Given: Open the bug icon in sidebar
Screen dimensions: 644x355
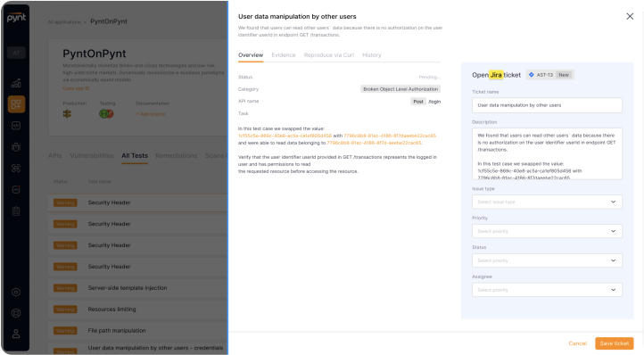Looking at the screenshot, I should [16, 147].
